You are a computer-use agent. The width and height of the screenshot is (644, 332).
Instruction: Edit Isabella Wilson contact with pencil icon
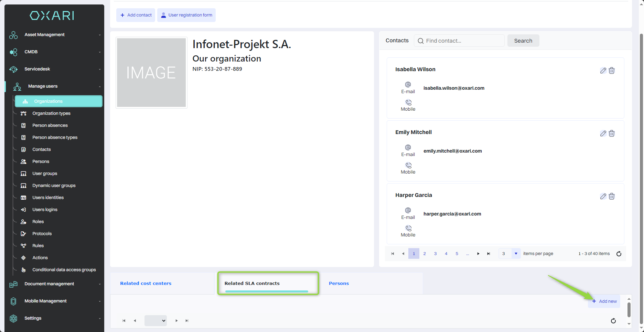(x=603, y=70)
